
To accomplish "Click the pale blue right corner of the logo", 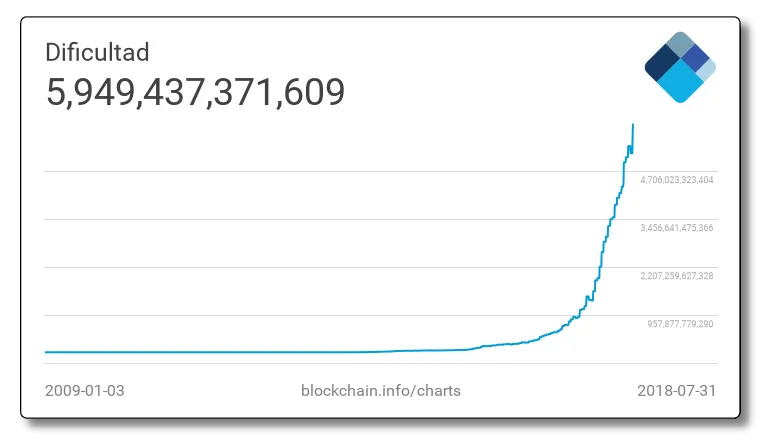I will 707,70.
